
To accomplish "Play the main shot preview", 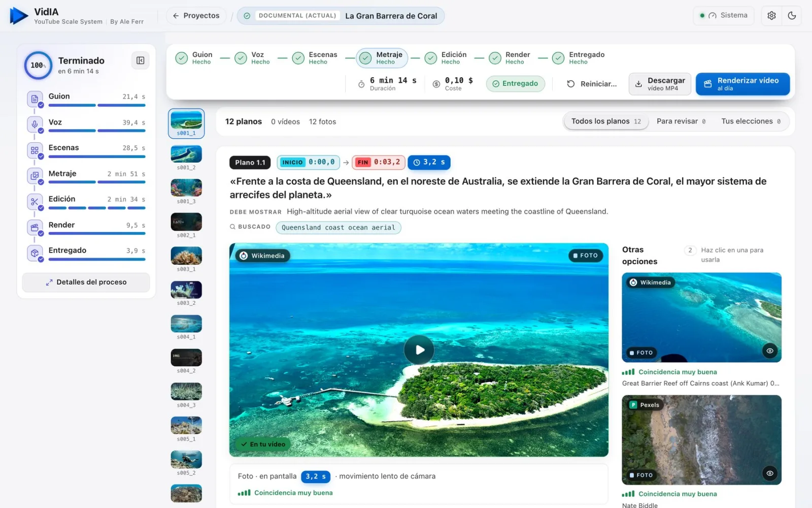I will click(x=419, y=350).
